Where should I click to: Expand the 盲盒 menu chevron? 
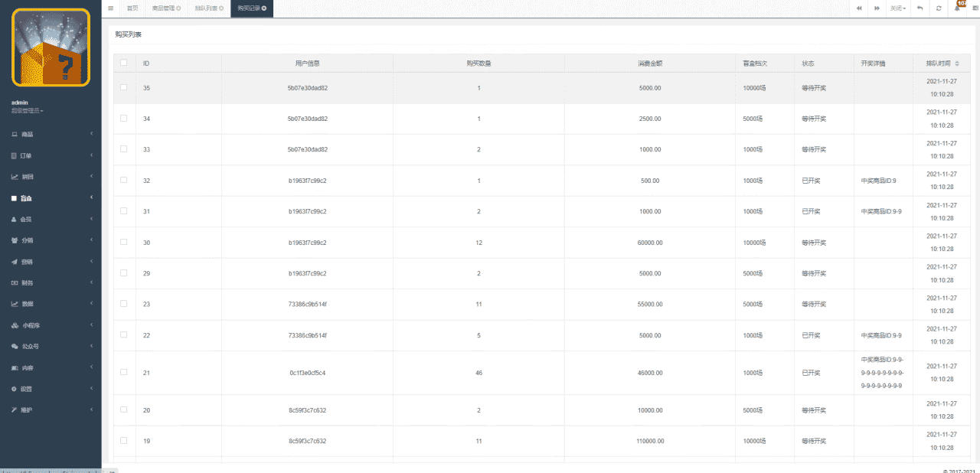91,198
